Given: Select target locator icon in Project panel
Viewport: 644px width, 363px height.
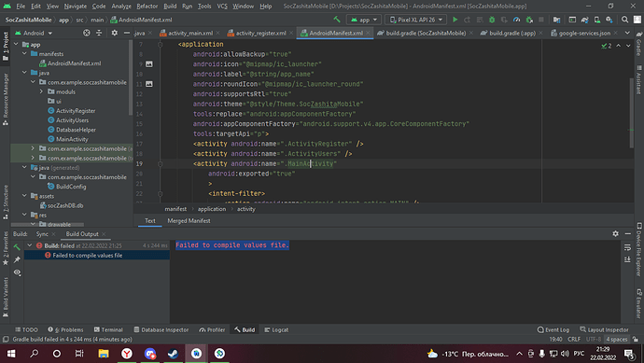Looking at the screenshot, I should click(x=86, y=33).
